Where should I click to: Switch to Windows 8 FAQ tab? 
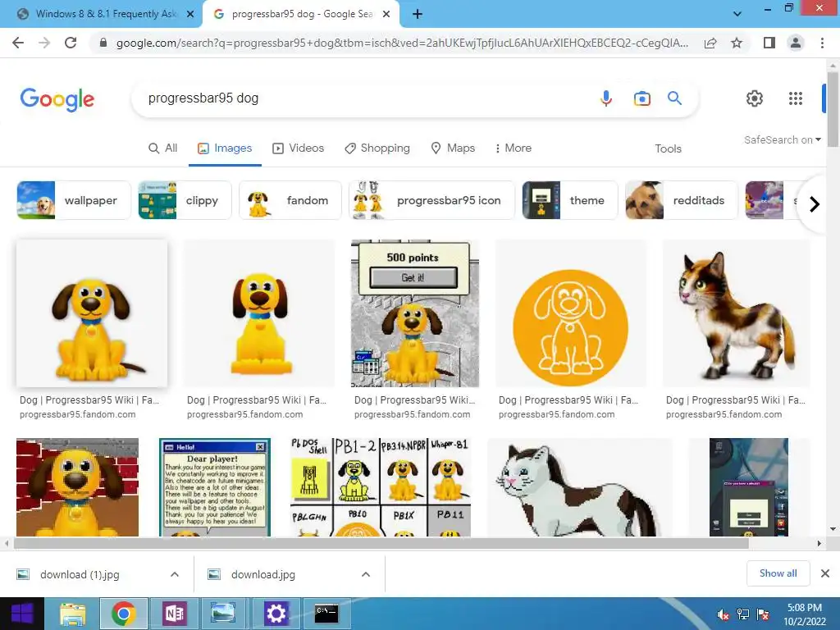[105, 14]
